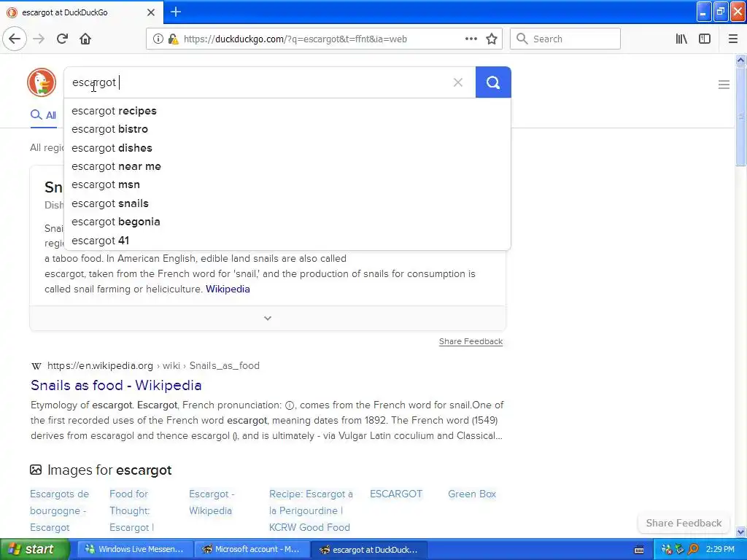Screen dimensions: 747x560
Task: Open the Firefox home page
Action: coord(85,39)
